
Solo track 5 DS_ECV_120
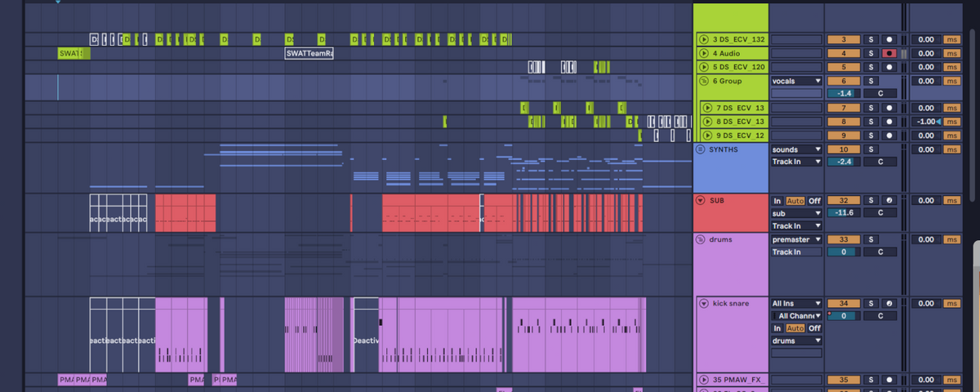871,67
